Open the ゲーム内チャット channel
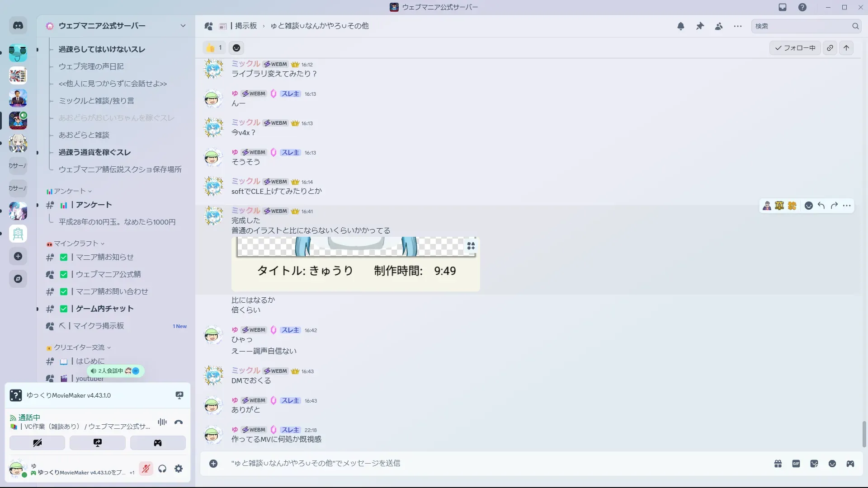This screenshot has height=488, width=868. [104, 309]
